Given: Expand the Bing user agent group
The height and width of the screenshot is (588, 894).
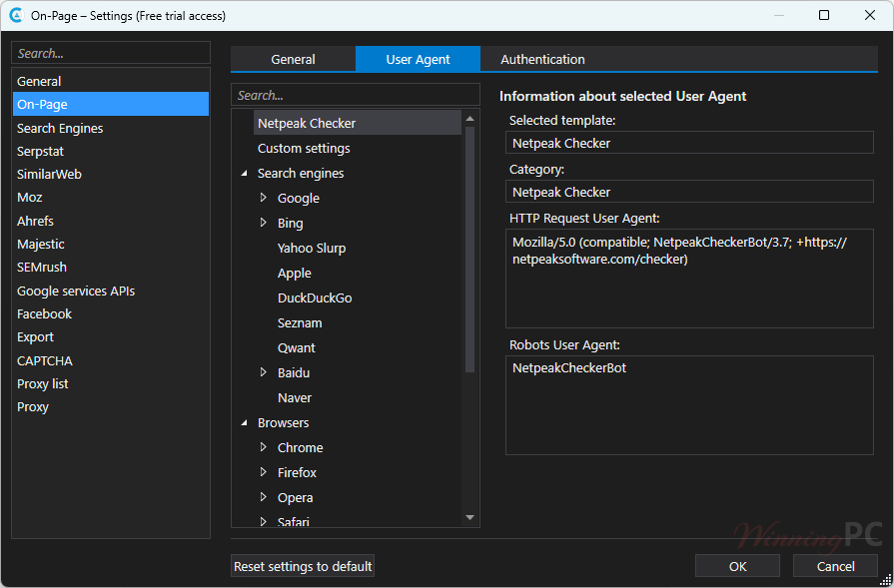Looking at the screenshot, I should 264,223.
